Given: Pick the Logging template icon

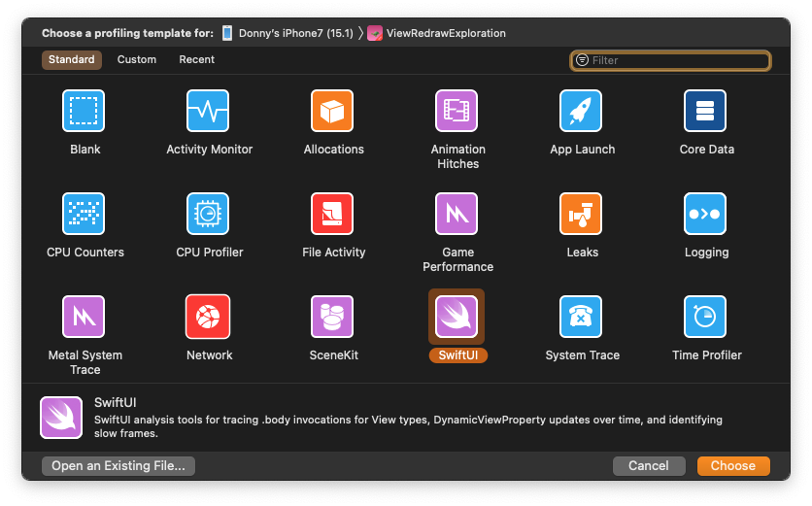Looking at the screenshot, I should (705, 214).
